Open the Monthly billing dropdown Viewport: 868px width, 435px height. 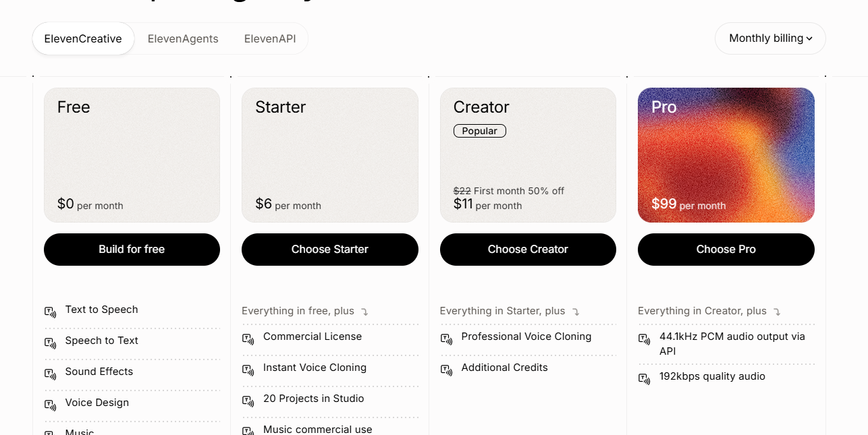[770, 38]
